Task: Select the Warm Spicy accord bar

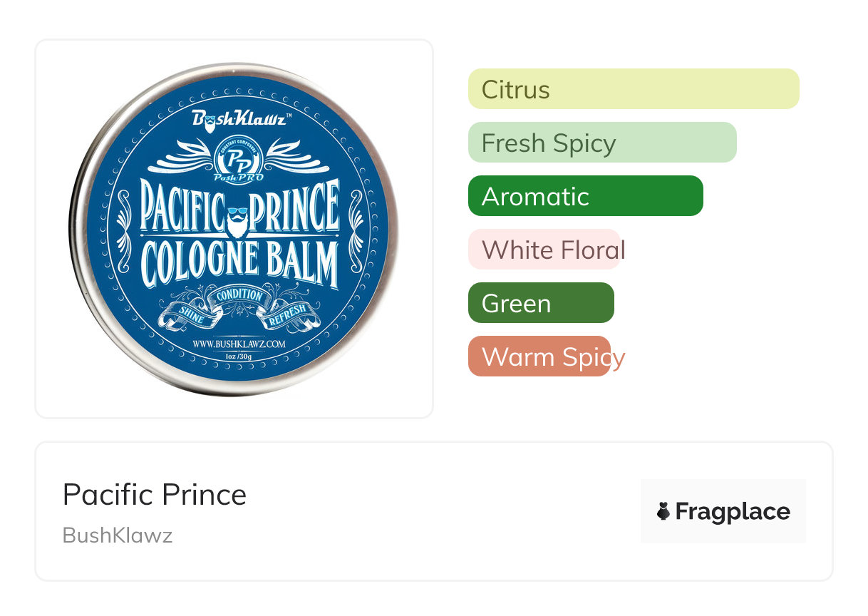Action: pos(539,356)
